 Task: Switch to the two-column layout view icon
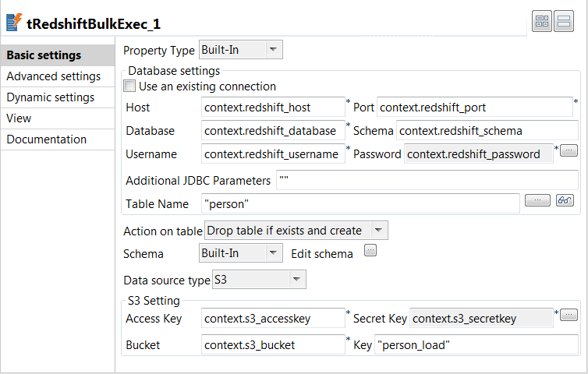tap(542, 22)
